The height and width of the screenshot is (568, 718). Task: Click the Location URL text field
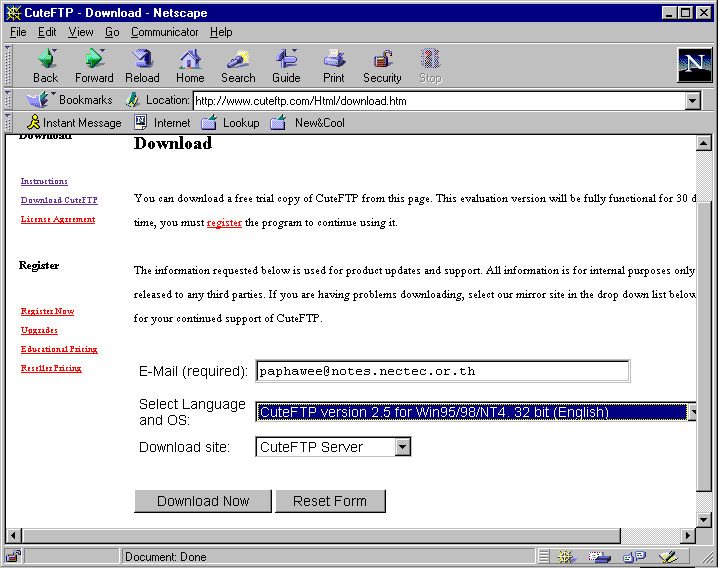pos(440,101)
